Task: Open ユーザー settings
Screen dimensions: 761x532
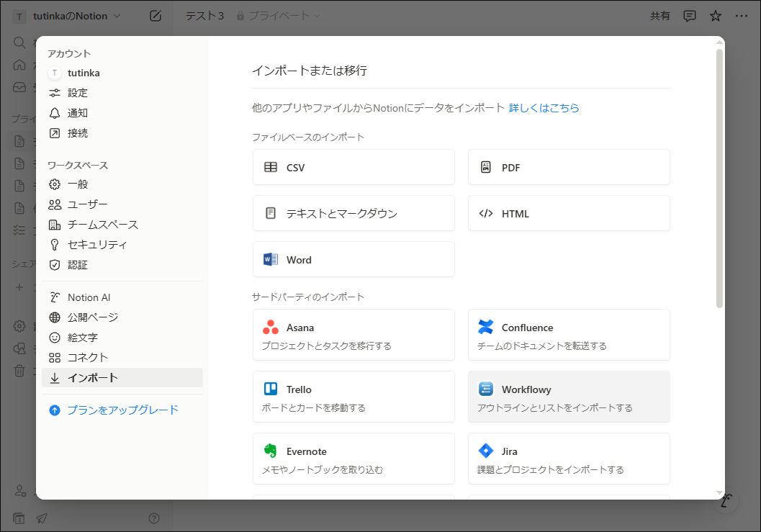Action: pos(122,204)
